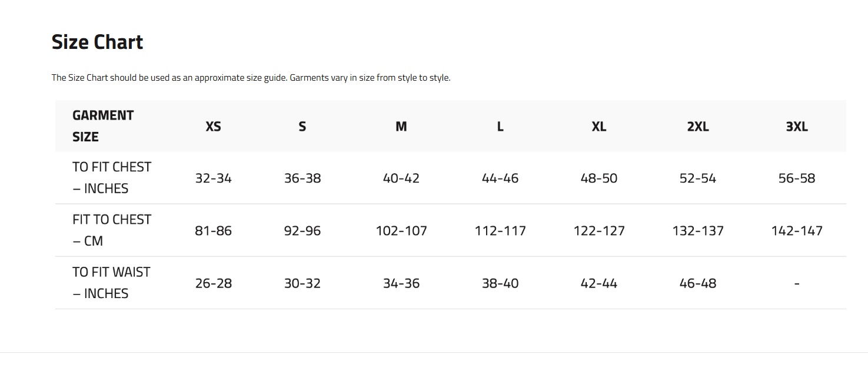Select the FIT TO CHEST – CM row label
This screenshot has height=367, width=868.
point(112,230)
